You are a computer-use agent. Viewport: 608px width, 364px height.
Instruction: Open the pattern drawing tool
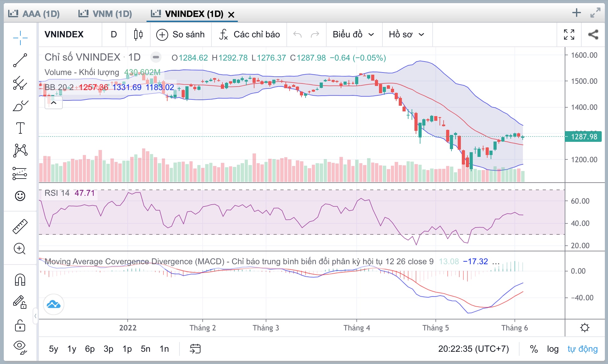click(x=20, y=151)
